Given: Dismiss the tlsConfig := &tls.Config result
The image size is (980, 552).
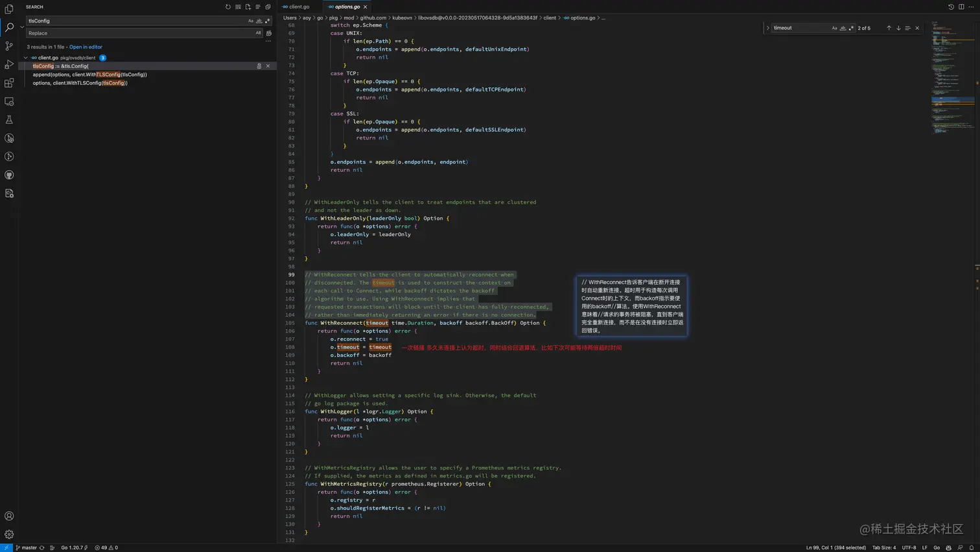Looking at the screenshot, I should click(x=268, y=66).
